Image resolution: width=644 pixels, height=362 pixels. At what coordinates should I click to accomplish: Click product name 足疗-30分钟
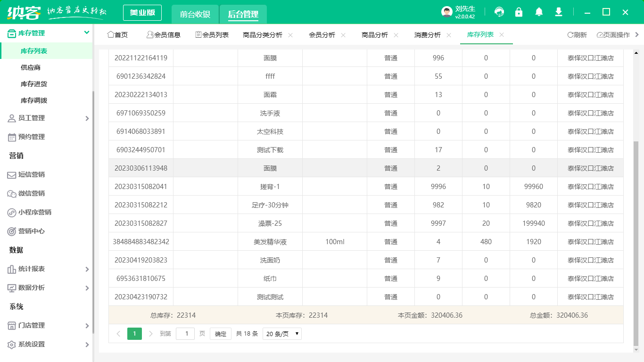pyautogui.click(x=270, y=205)
